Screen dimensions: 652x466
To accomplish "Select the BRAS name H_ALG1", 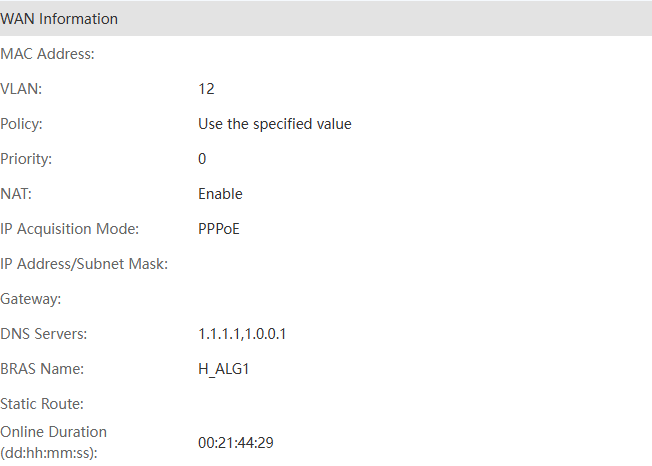I will pyautogui.click(x=223, y=369).
